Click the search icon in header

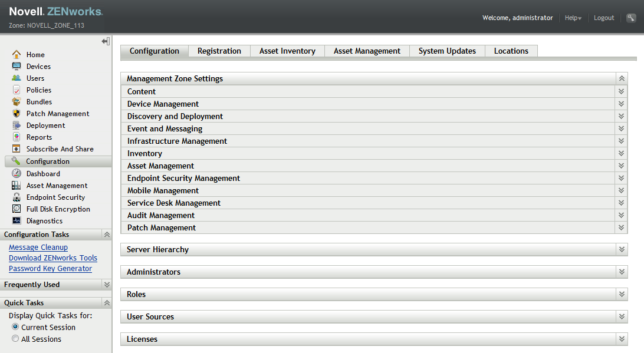click(631, 18)
